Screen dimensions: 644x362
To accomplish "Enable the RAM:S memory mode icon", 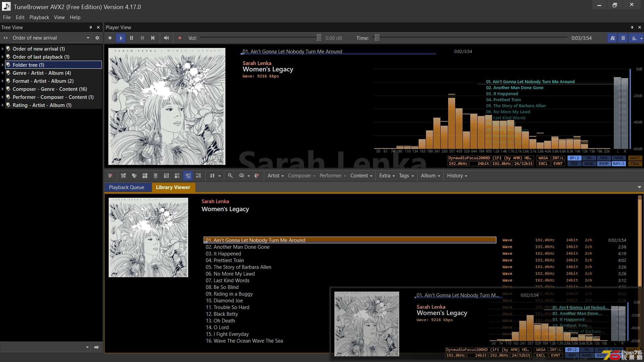I will coord(619,164).
